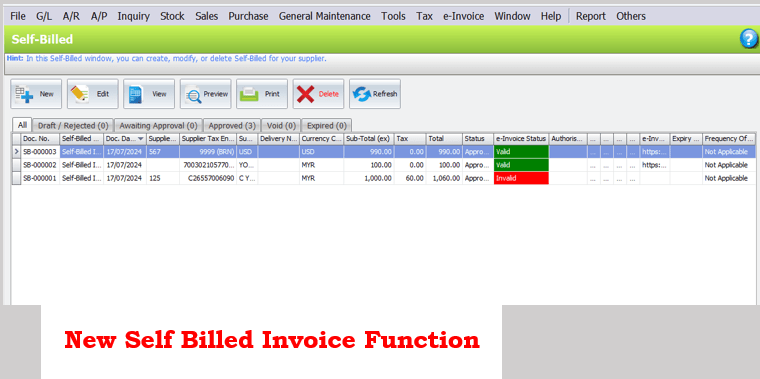The width and height of the screenshot is (760, 379).
Task: Open the Purchase menu
Action: [248, 16]
